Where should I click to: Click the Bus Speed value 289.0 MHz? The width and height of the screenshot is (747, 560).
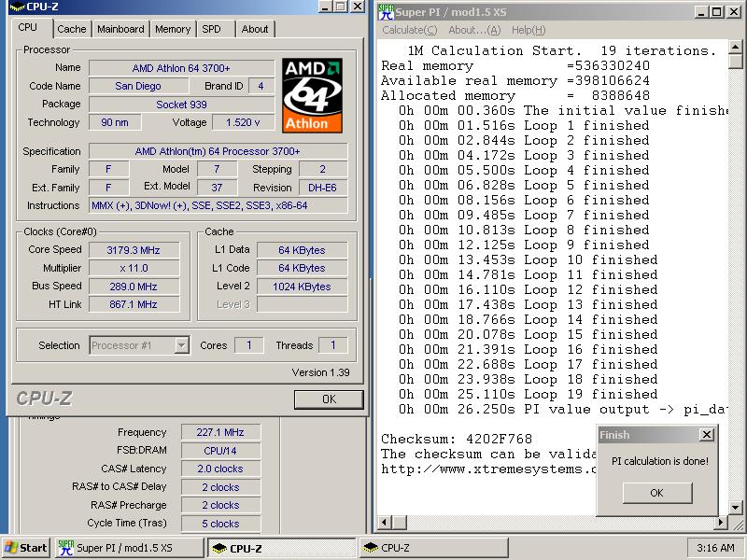[x=134, y=287]
